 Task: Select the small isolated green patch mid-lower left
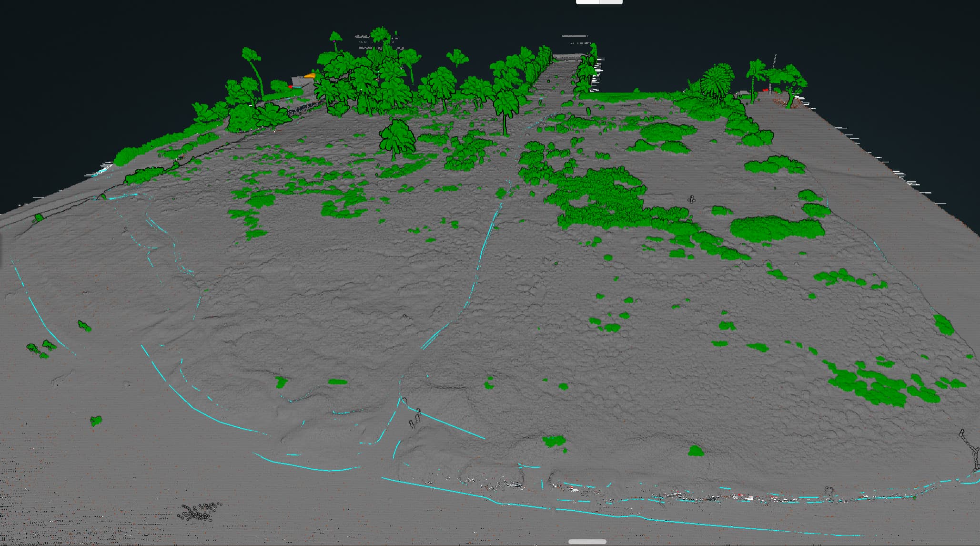[95, 421]
